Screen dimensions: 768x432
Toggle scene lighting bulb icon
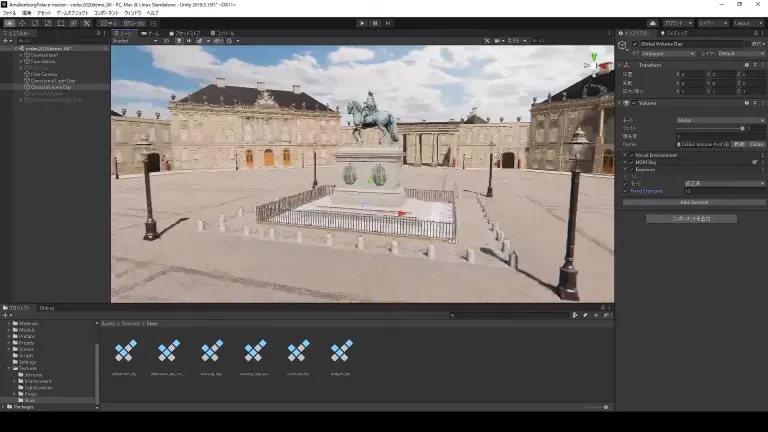(x=179, y=41)
